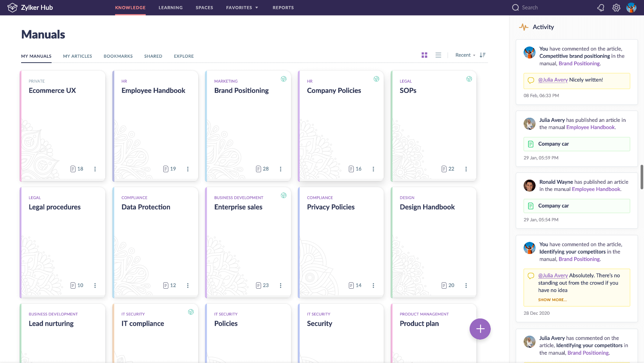Click the search magnifier icon
644x363 pixels.
click(515, 8)
